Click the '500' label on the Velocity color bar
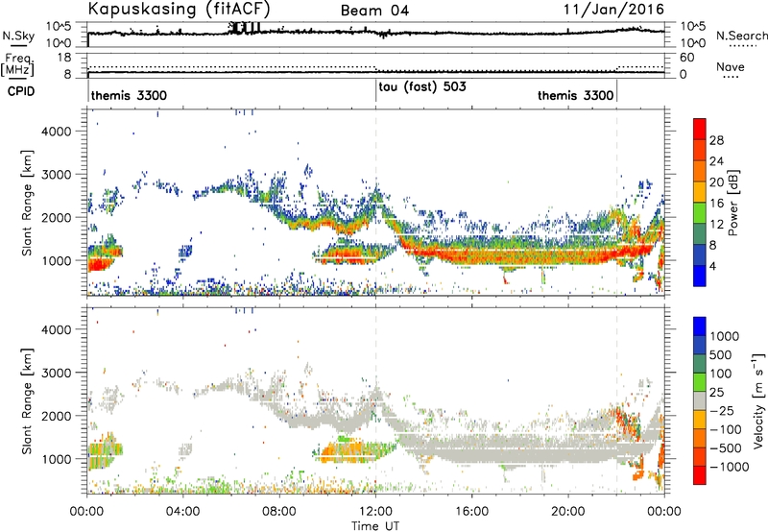This screenshot has height=532, width=768. pyautogui.click(x=721, y=354)
